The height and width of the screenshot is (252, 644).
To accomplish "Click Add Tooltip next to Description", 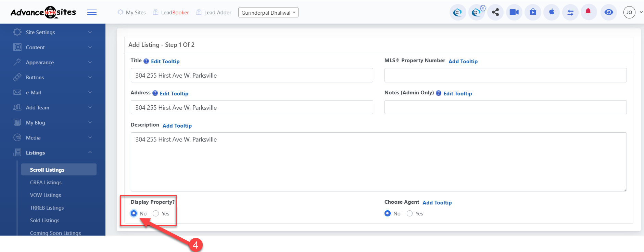I will 177,126.
